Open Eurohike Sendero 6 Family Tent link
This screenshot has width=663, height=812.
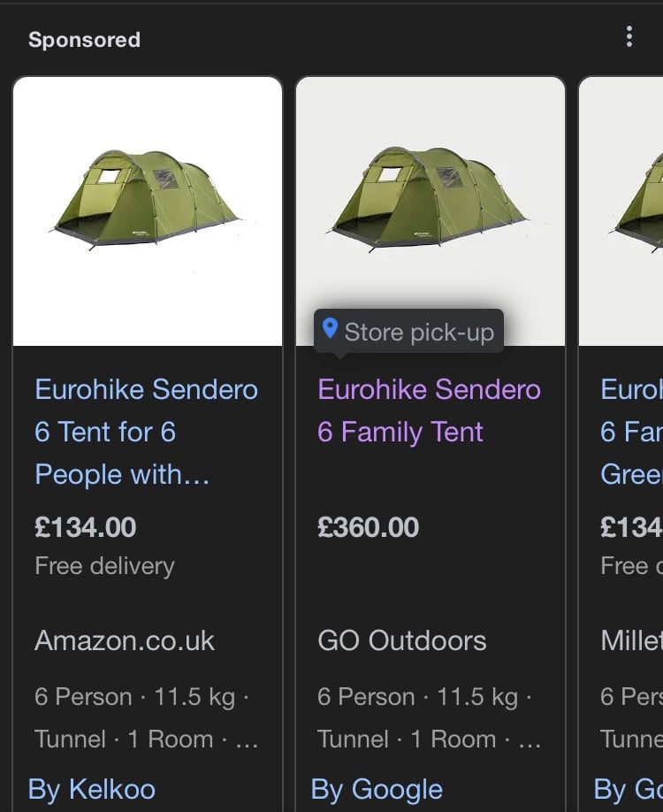[x=429, y=410]
